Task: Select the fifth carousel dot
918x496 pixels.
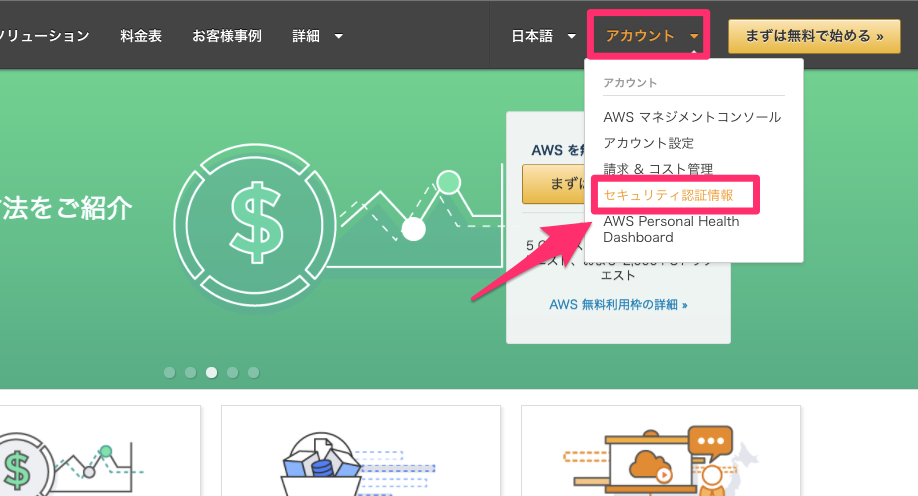Action: [x=254, y=372]
